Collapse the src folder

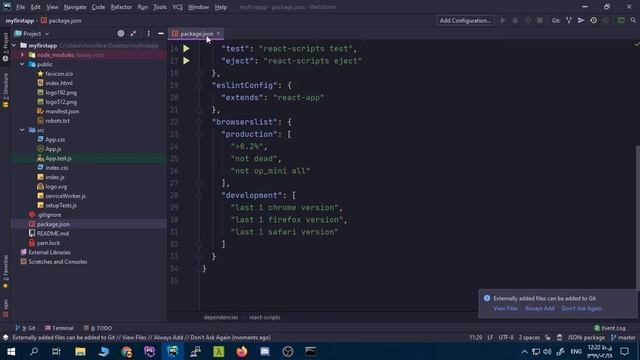pos(22,130)
